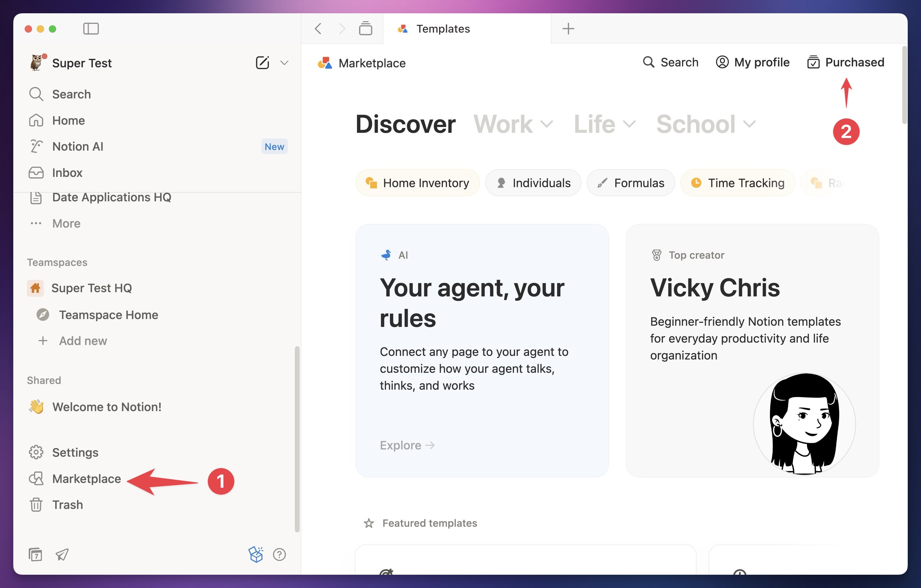Open the templates icon at sidebar bottom

(x=36, y=554)
